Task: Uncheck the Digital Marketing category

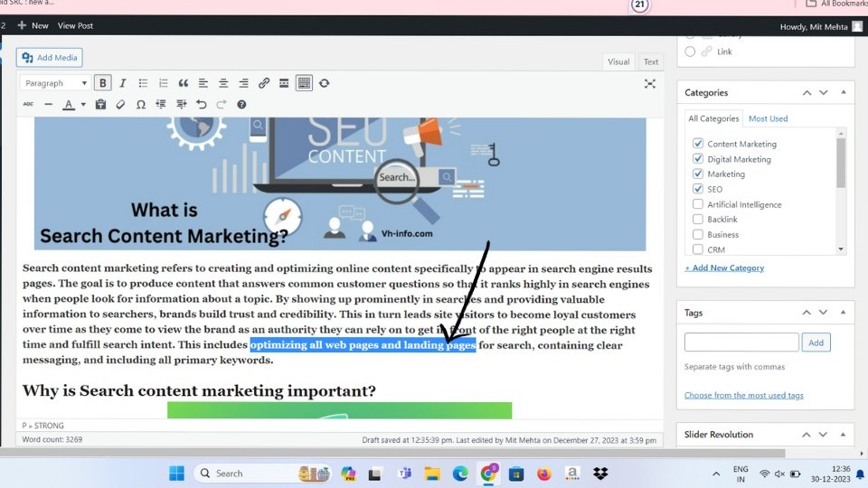Action: point(697,159)
